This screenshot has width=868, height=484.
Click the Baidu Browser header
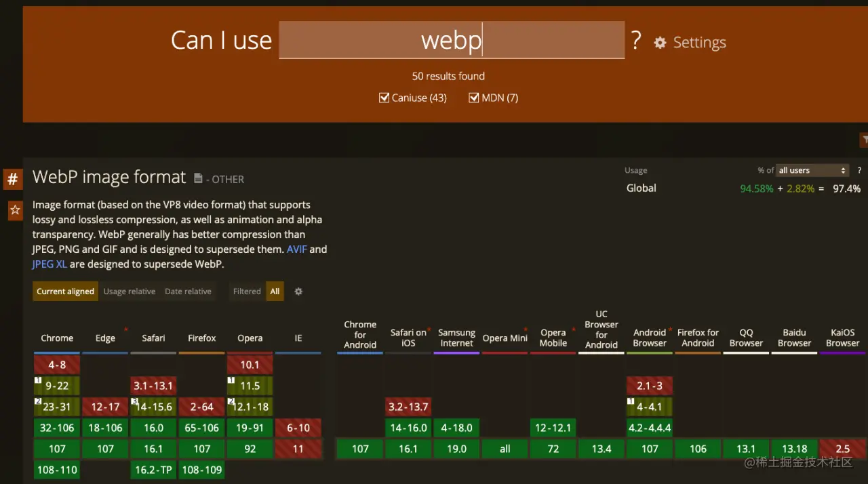point(794,338)
